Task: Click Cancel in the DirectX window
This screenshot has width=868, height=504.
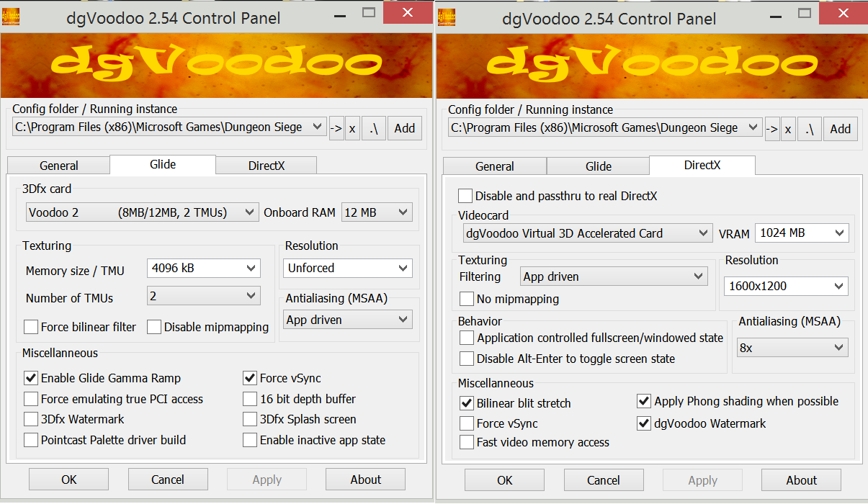Action: pyautogui.click(x=604, y=480)
